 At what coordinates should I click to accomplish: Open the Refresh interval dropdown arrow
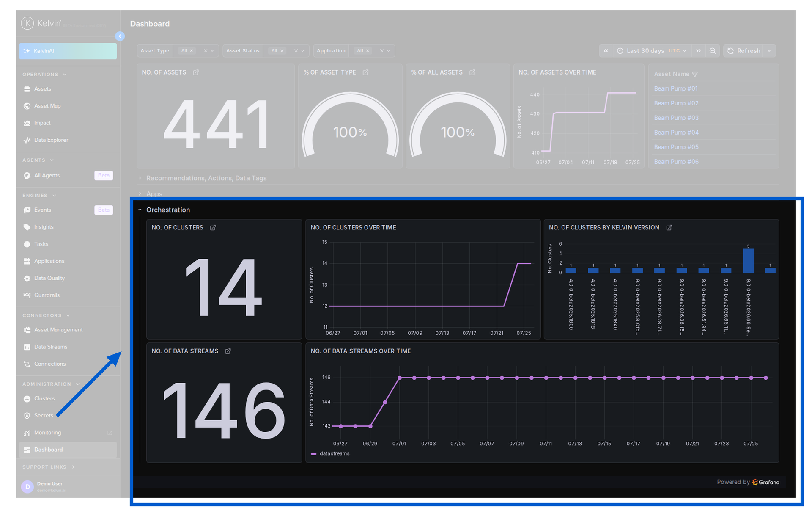click(x=769, y=51)
